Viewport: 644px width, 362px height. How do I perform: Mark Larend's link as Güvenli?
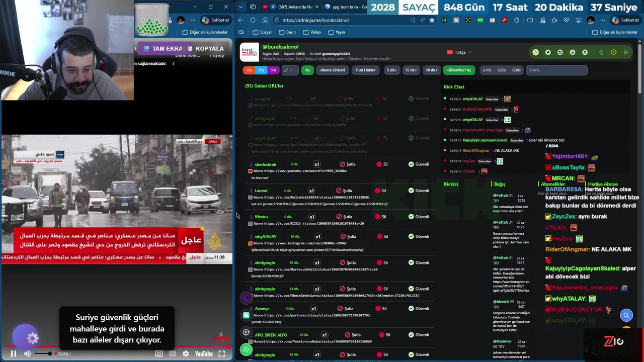(x=419, y=191)
